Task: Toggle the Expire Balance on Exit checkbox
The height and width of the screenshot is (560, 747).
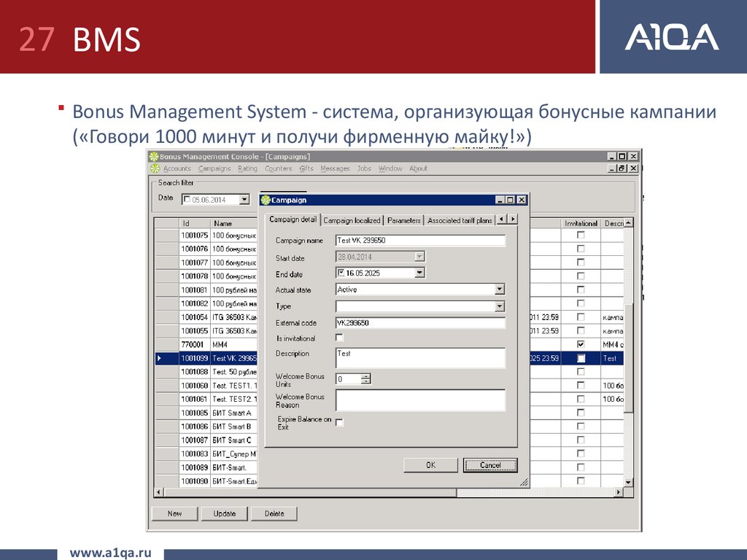Action: click(339, 422)
